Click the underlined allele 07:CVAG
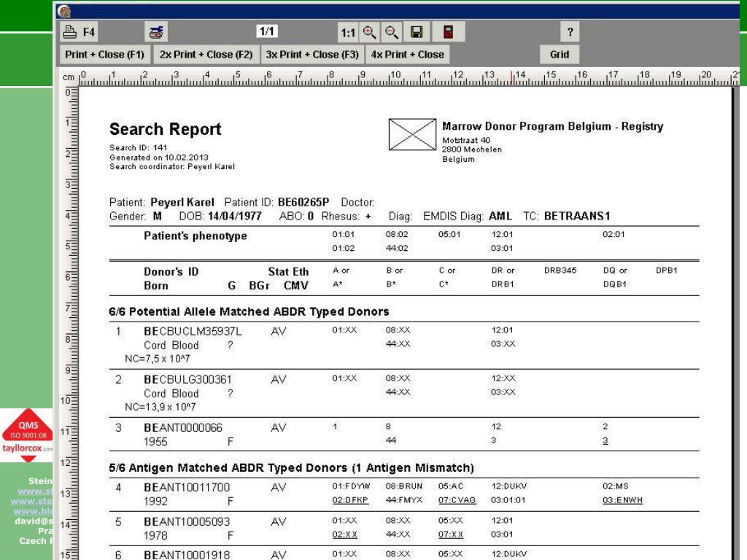The height and width of the screenshot is (560, 747). point(457,500)
